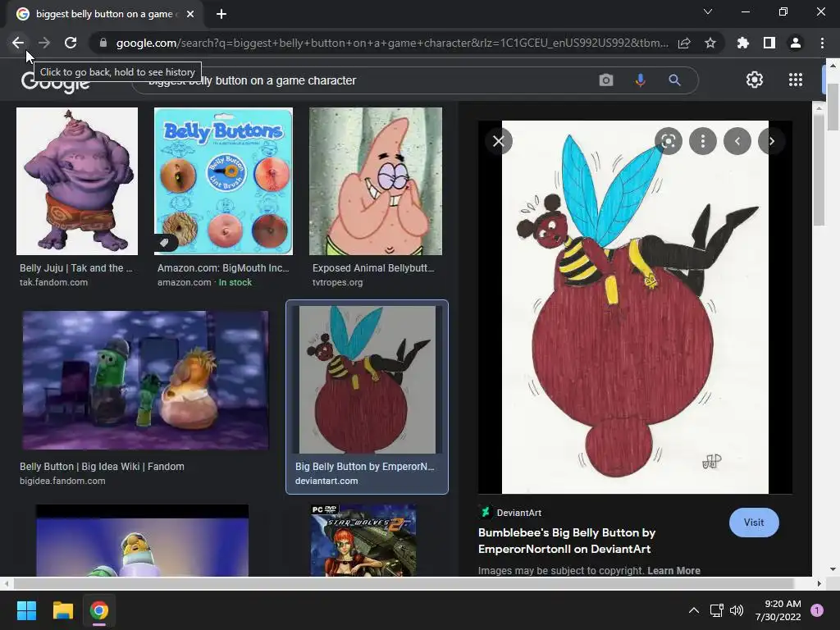This screenshot has width=840, height=630.
Task: Select the Big Belly Button deviantart thumbnail
Action: pyautogui.click(x=367, y=380)
